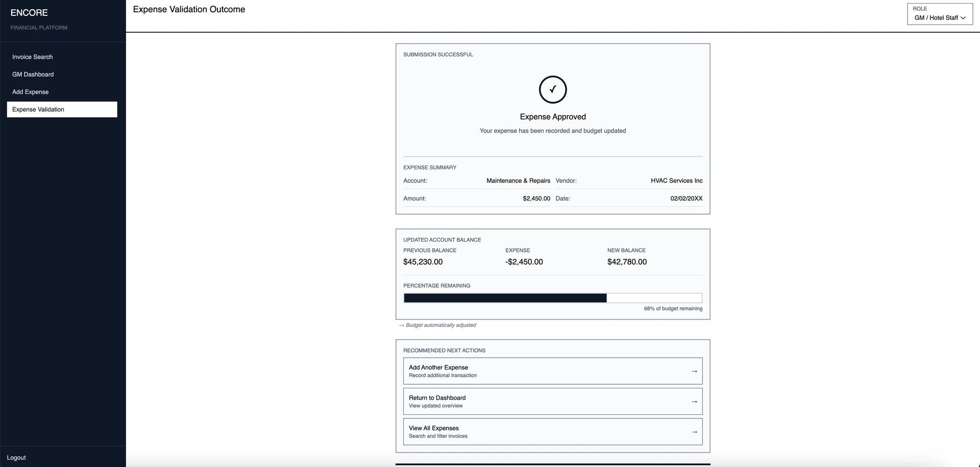Click the Percentage Remaining progress bar
The width and height of the screenshot is (980, 467).
553,298
